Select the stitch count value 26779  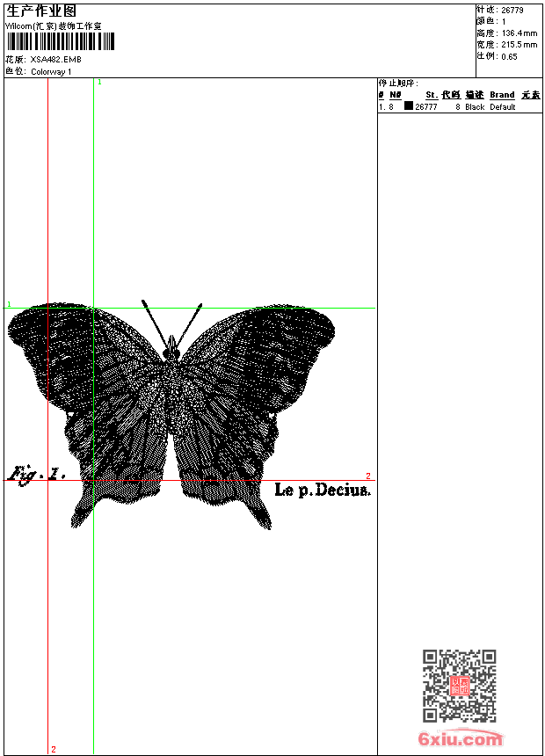(512, 11)
